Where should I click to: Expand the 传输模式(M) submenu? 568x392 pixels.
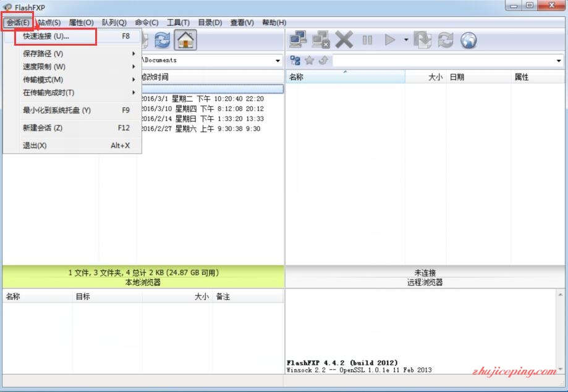coord(72,80)
